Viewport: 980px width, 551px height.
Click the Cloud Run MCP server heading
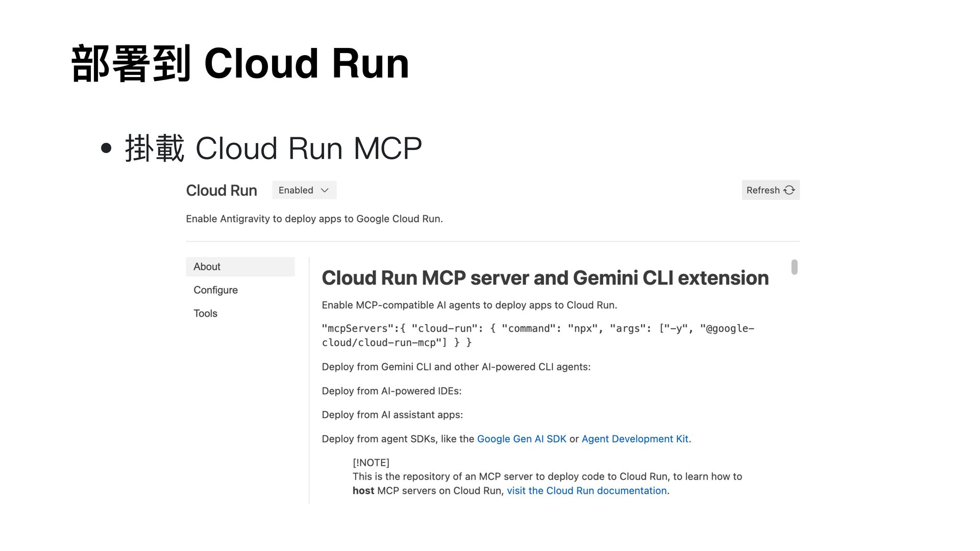pos(545,278)
